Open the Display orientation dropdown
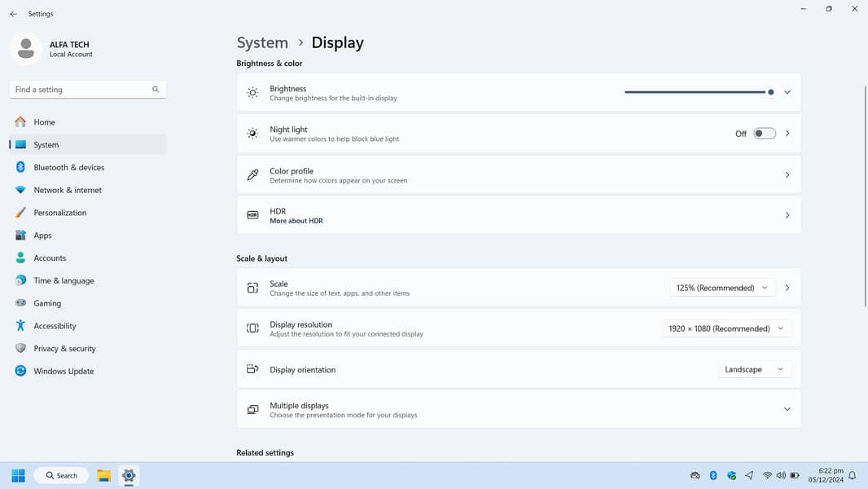 (x=754, y=369)
